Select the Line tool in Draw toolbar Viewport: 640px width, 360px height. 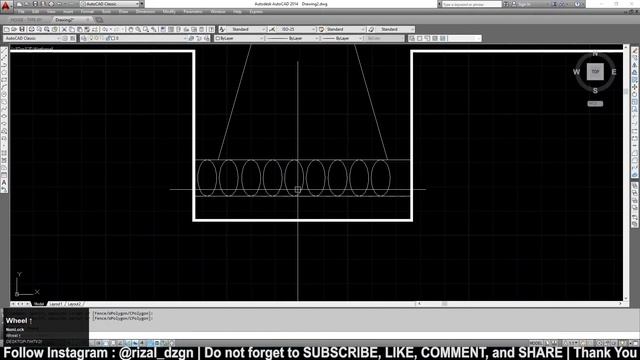click(x=4, y=50)
